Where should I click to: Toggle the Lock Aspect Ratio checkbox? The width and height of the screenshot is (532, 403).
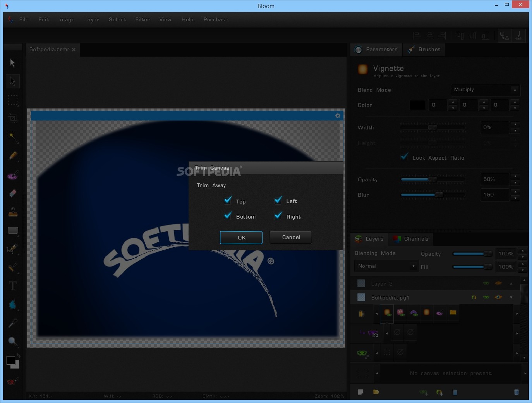pyautogui.click(x=405, y=157)
